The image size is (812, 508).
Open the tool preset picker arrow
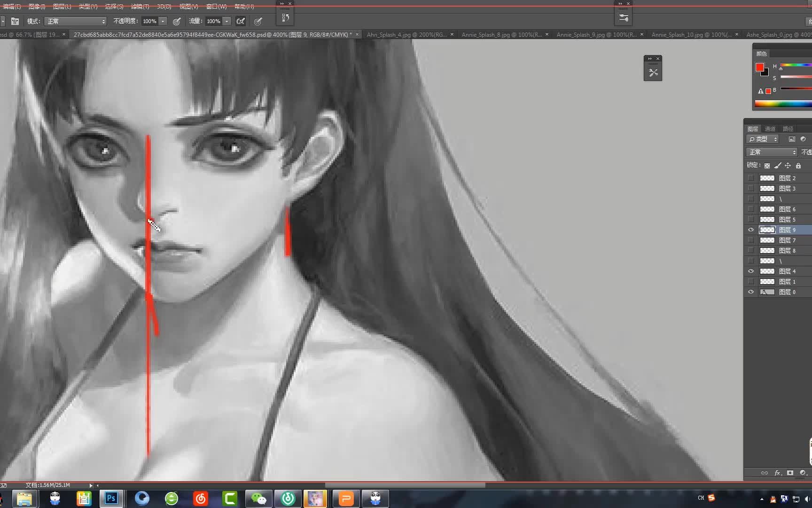(3, 21)
